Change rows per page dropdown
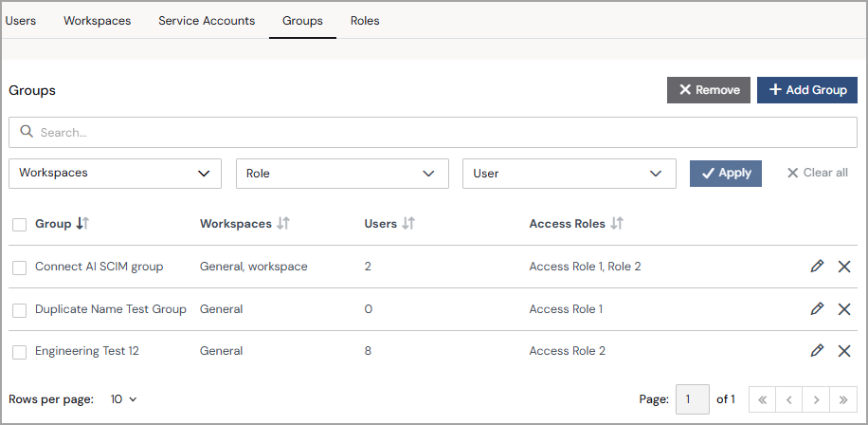The width and height of the screenshot is (868, 425). [123, 399]
